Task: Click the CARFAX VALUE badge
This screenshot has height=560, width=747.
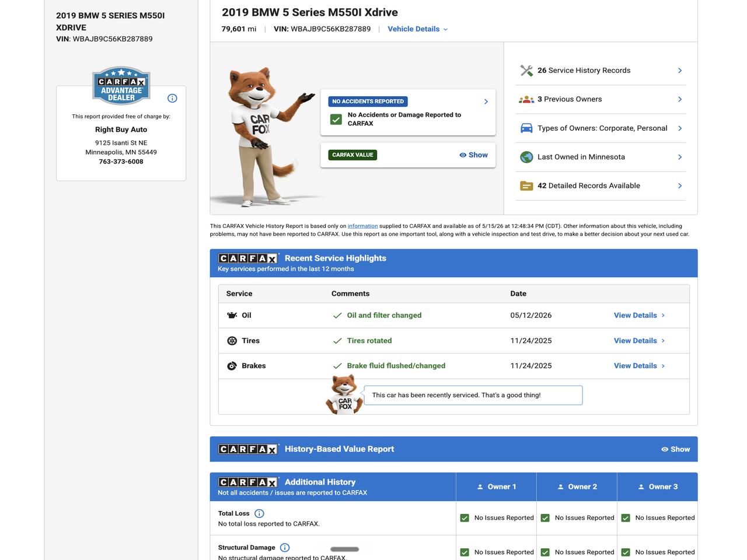Action: coord(352,155)
